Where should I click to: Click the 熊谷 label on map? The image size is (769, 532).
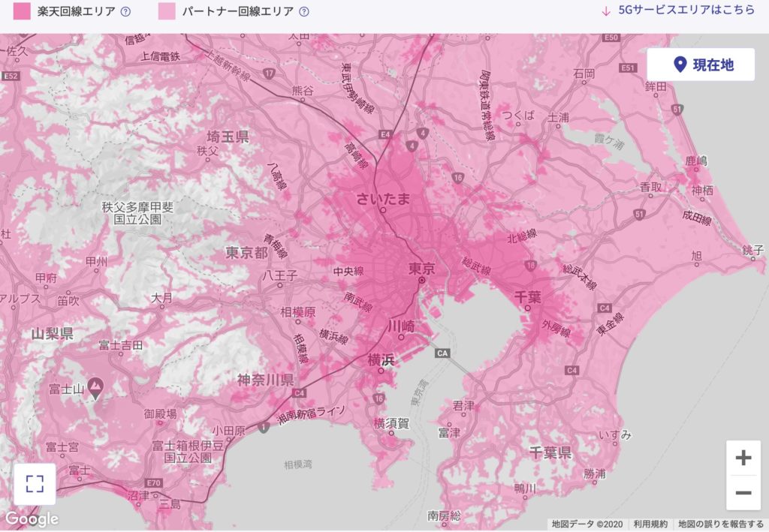tap(303, 91)
